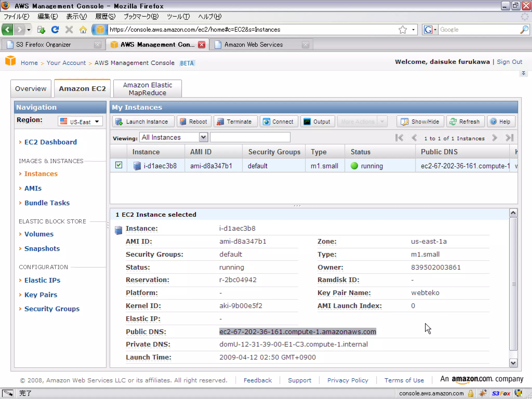Click the Your Account breadcrumb link
532x399 pixels.
(66, 63)
